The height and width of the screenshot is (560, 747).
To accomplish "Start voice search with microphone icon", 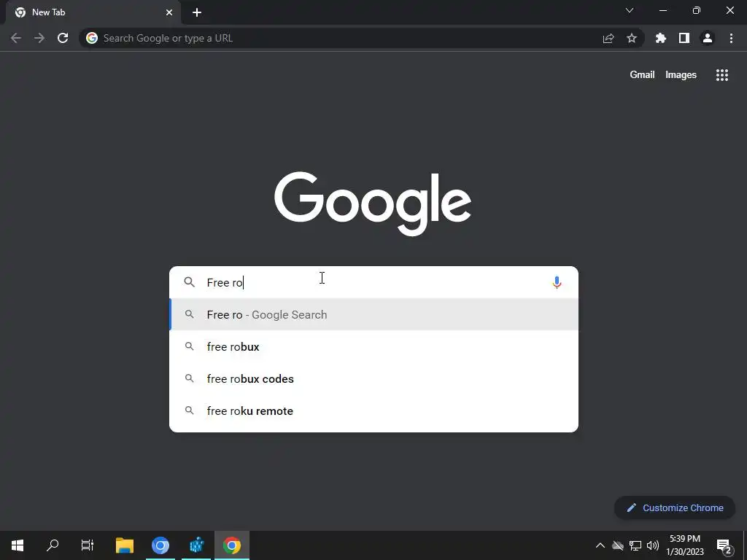I will coord(557,282).
